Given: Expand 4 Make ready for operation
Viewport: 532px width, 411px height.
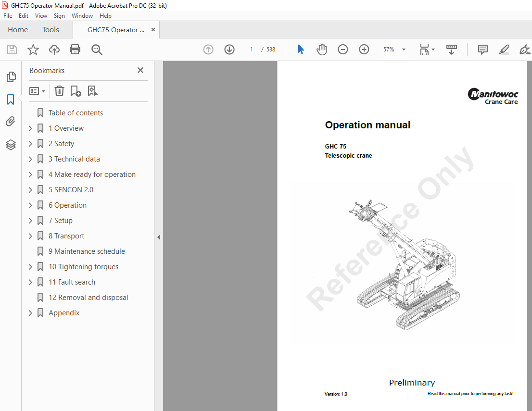Looking at the screenshot, I should tap(30, 174).
